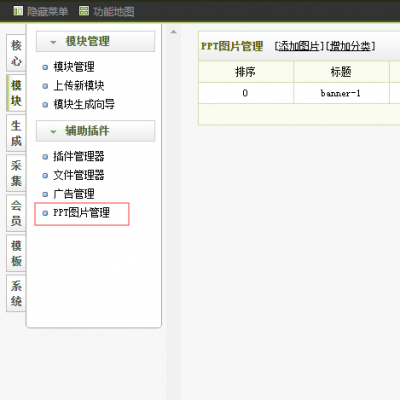Open the 隐藏菜单 link
This screenshot has height=400, width=400.
coord(47,12)
